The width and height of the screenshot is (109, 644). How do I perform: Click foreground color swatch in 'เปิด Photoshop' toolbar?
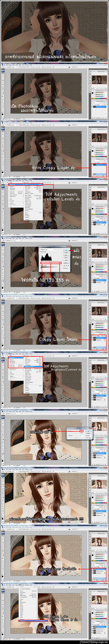(x=3, y=114)
